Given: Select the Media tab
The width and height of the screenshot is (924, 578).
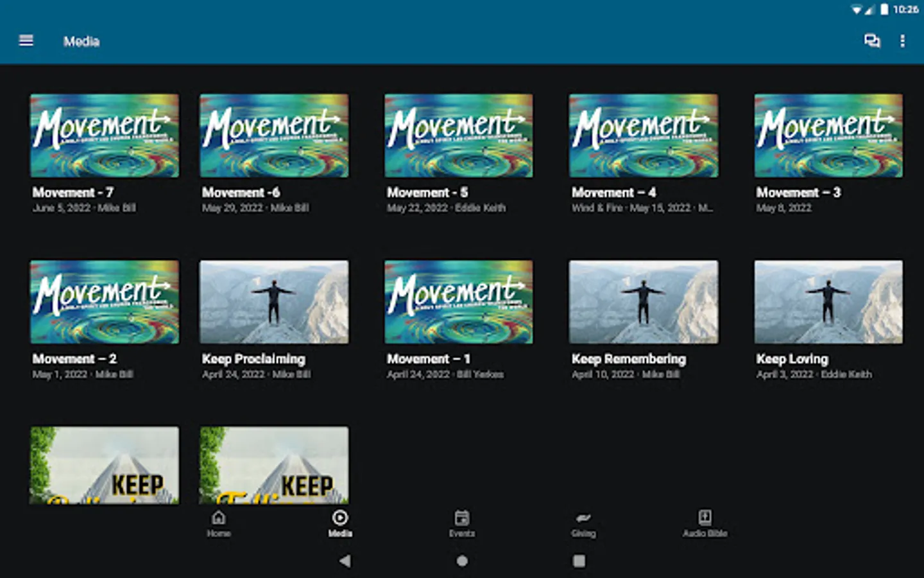Looking at the screenshot, I should point(340,523).
